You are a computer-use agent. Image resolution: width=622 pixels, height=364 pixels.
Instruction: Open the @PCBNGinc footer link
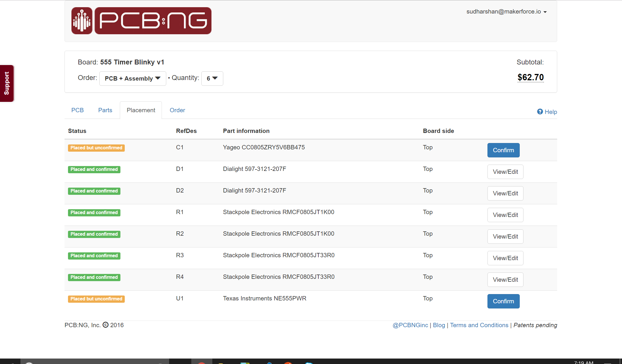click(x=410, y=325)
